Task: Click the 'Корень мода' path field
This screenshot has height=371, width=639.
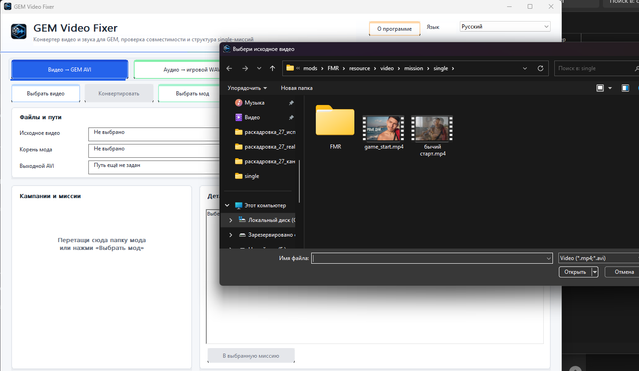Action: [154, 151]
